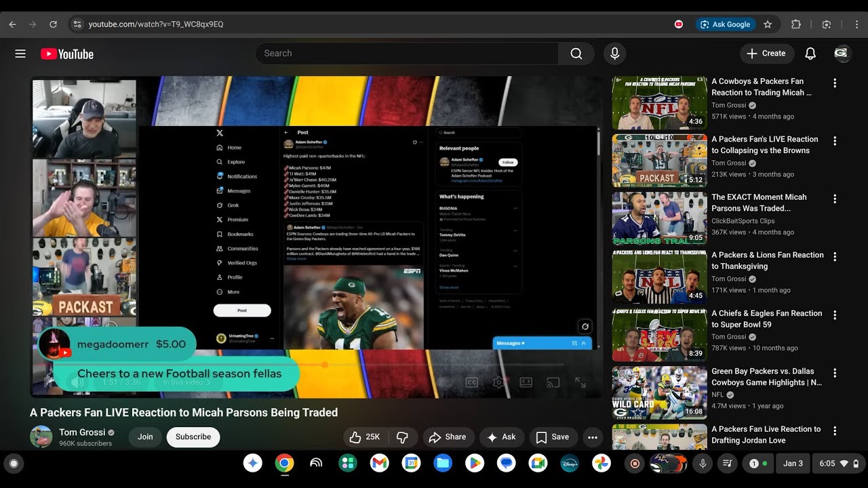Open Google Messages from the shelf

506,464
